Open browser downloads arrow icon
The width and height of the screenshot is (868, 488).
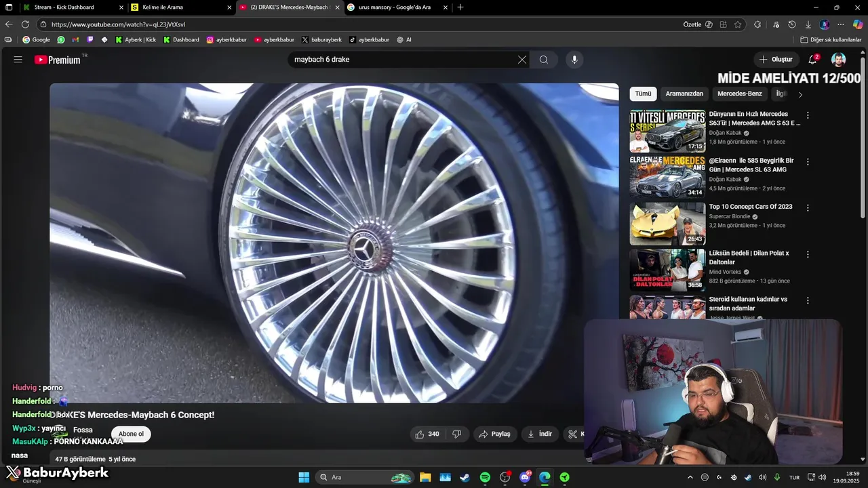tap(808, 24)
